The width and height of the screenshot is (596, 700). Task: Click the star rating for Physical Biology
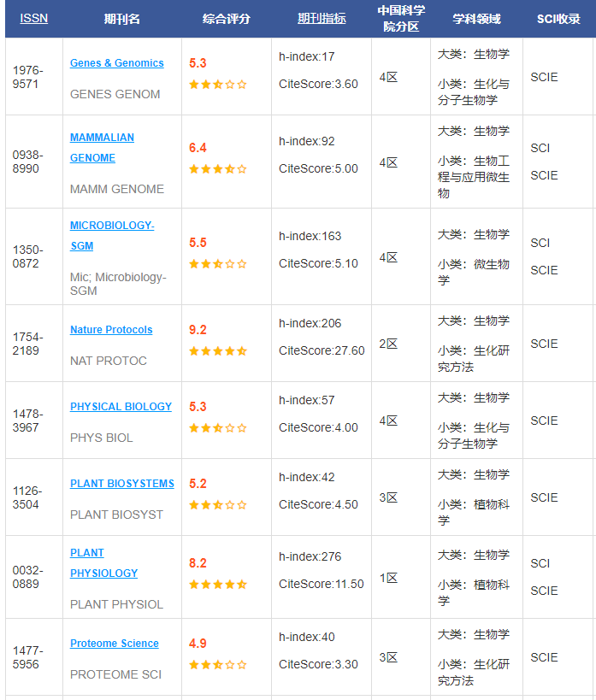pyautogui.click(x=217, y=428)
